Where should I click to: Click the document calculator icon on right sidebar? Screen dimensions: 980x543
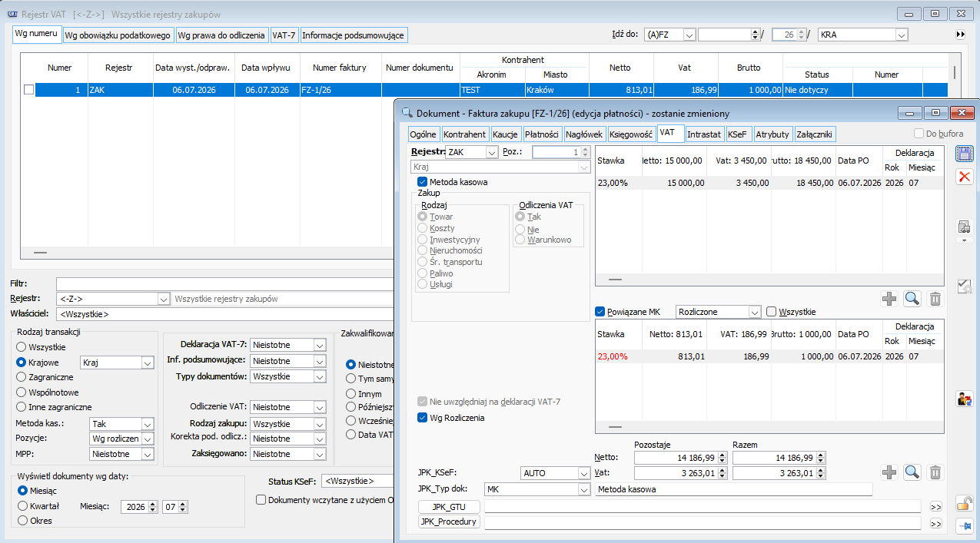[964, 227]
